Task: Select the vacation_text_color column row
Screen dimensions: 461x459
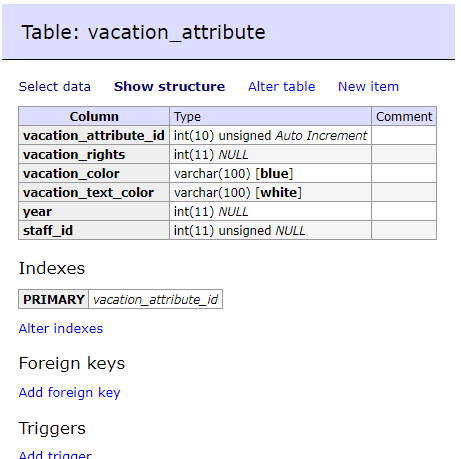Action: click(x=227, y=192)
